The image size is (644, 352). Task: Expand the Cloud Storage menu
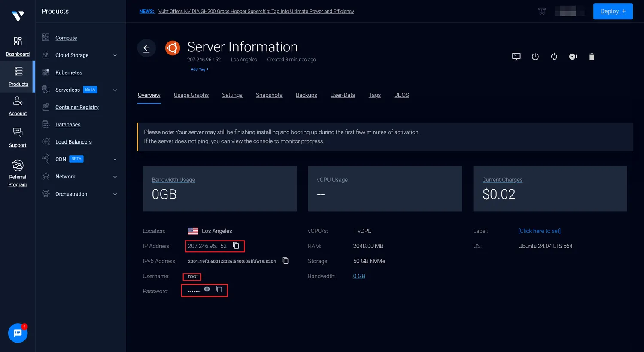tap(115, 55)
